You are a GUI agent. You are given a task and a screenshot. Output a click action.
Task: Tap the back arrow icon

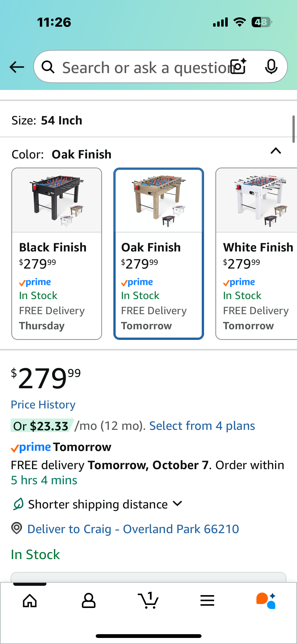pyautogui.click(x=17, y=67)
